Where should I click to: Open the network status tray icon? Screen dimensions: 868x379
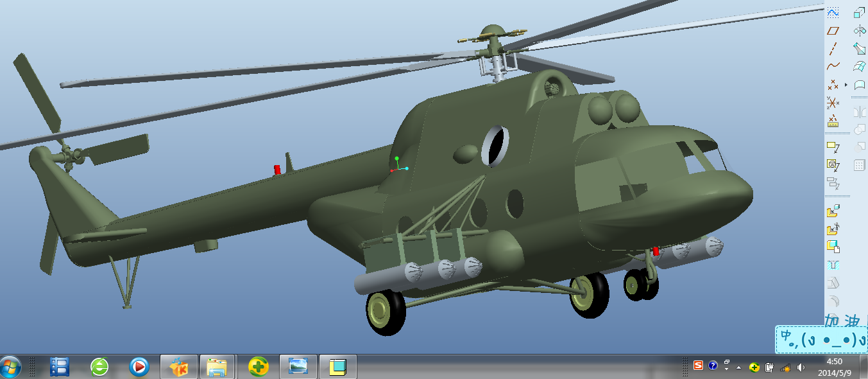785,367
